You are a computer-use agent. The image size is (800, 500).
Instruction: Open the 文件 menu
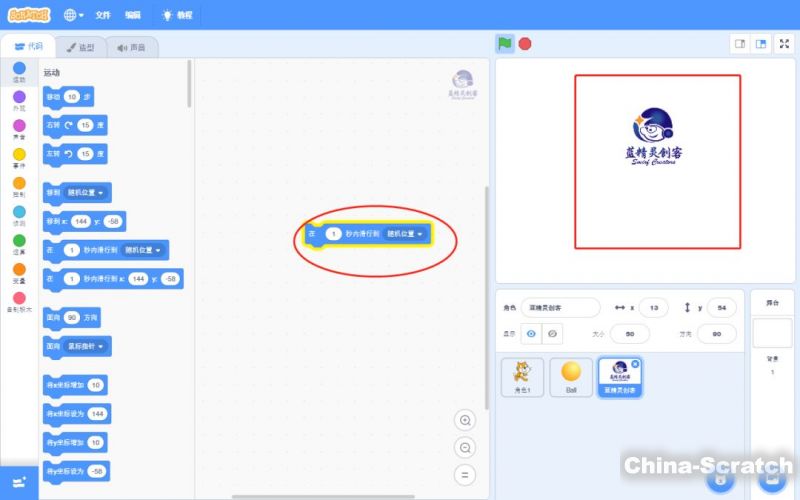103,15
